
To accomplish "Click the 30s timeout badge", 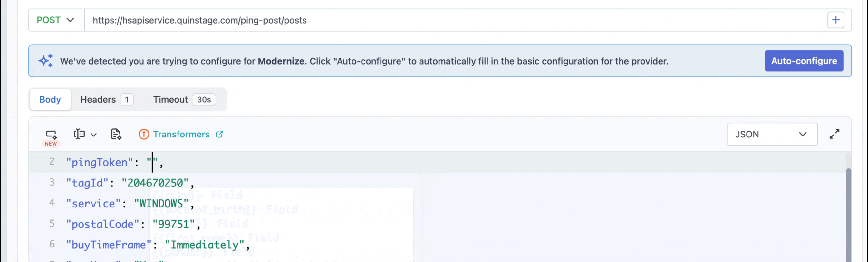I will click(x=204, y=100).
